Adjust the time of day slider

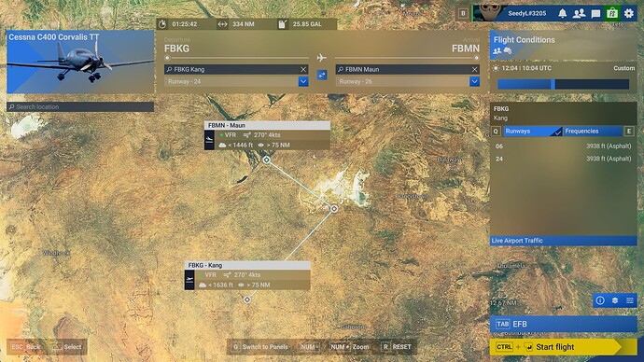563,84
